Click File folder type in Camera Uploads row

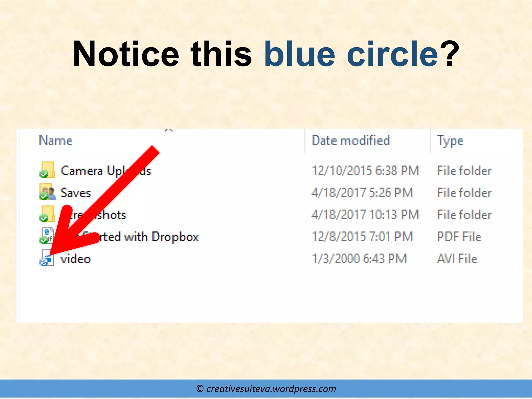pyautogui.click(x=464, y=171)
